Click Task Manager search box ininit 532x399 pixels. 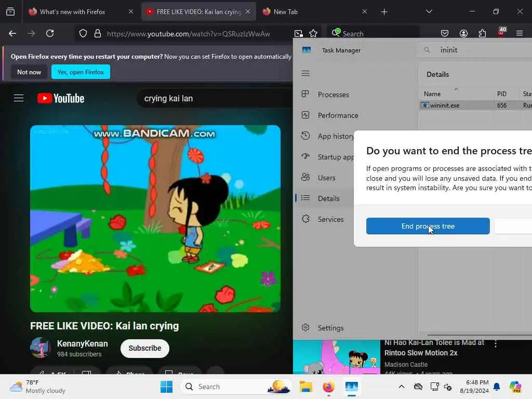[475, 50]
